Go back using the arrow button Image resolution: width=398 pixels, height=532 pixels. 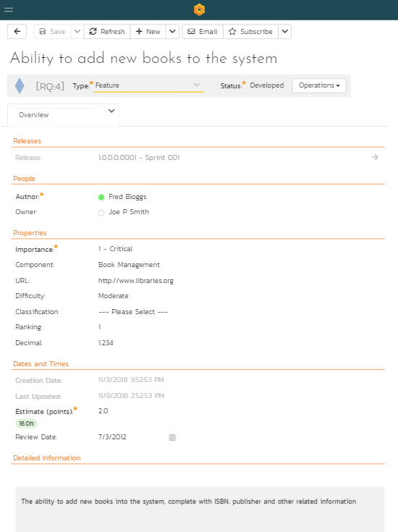pyautogui.click(x=17, y=32)
